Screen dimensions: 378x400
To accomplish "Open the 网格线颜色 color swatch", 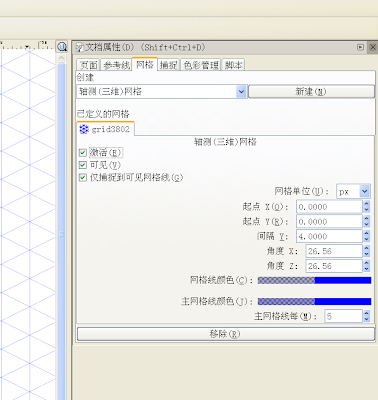I will point(314,280).
